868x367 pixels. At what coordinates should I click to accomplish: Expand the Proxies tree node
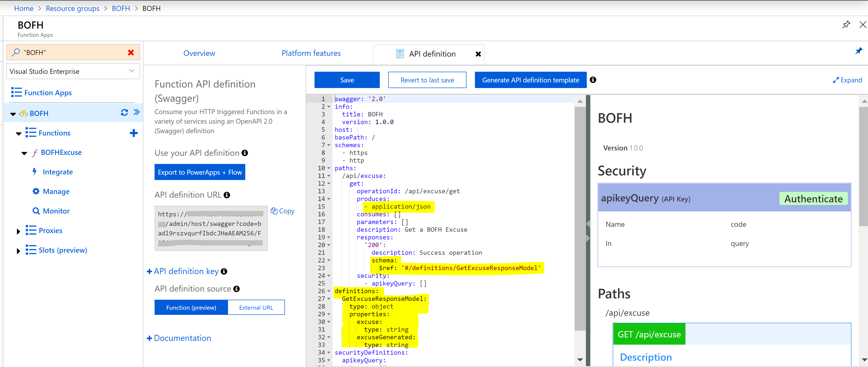pos(18,231)
